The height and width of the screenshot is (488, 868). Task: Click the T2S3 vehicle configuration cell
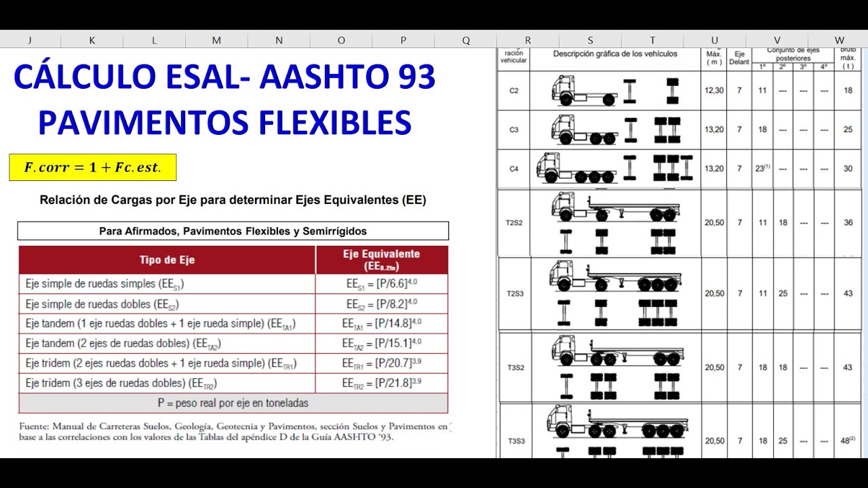point(513,293)
